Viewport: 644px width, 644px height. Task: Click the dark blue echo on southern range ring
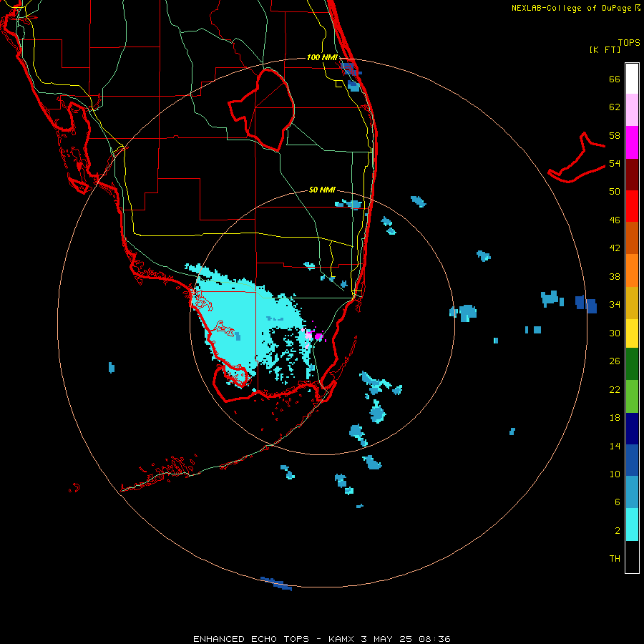276,583
